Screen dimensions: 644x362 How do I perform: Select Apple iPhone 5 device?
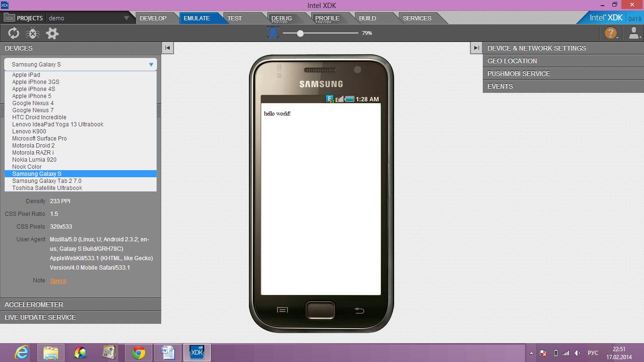pos(81,96)
